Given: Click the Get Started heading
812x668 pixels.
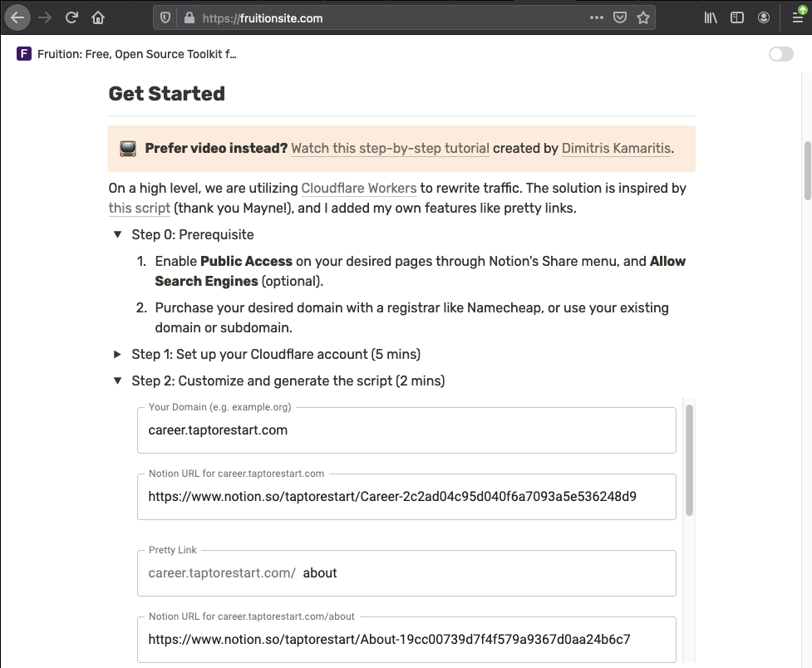Looking at the screenshot, I should [167, 94].
